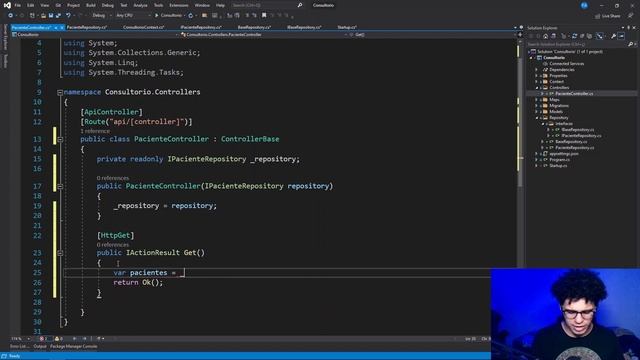Open the Package Manager Console tab
Image resolution: width=640 pixels, height=360 pixels.
73,347
